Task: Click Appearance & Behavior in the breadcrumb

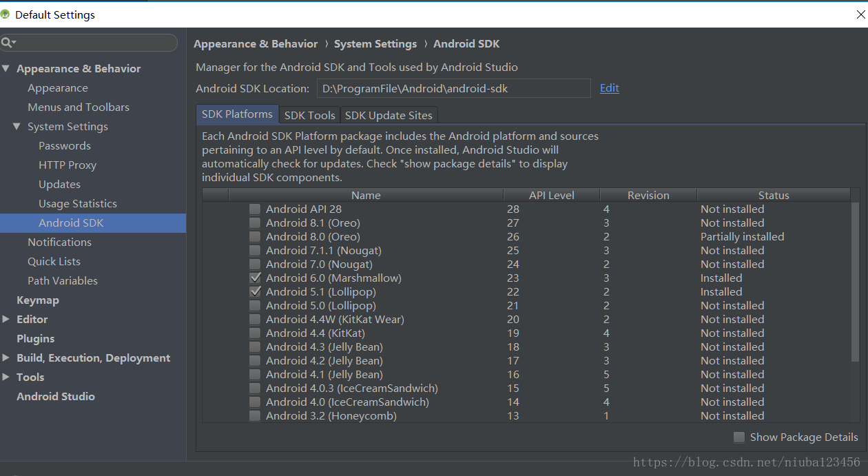Action: click(256, 43)
